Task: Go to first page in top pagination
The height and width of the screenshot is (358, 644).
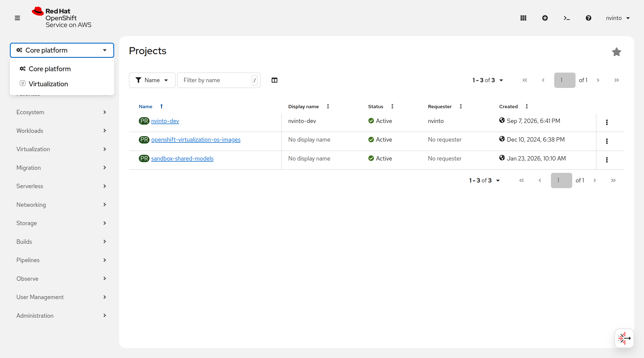Action: coord(525,80)
